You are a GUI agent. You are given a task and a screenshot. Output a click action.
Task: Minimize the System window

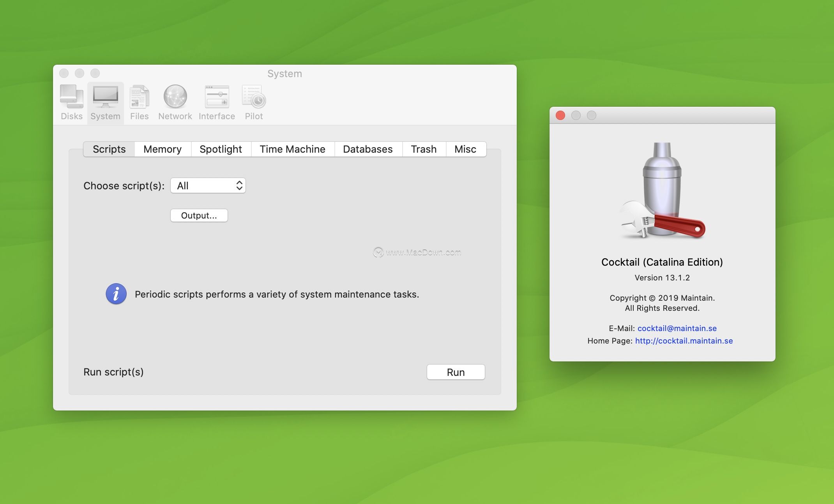(x=80, y=73)
